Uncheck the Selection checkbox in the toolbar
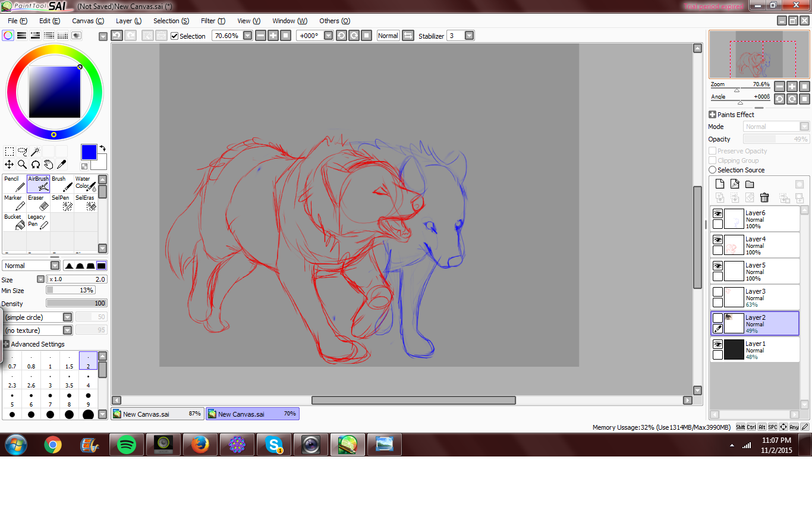812x529 pixels. [174, 36]
